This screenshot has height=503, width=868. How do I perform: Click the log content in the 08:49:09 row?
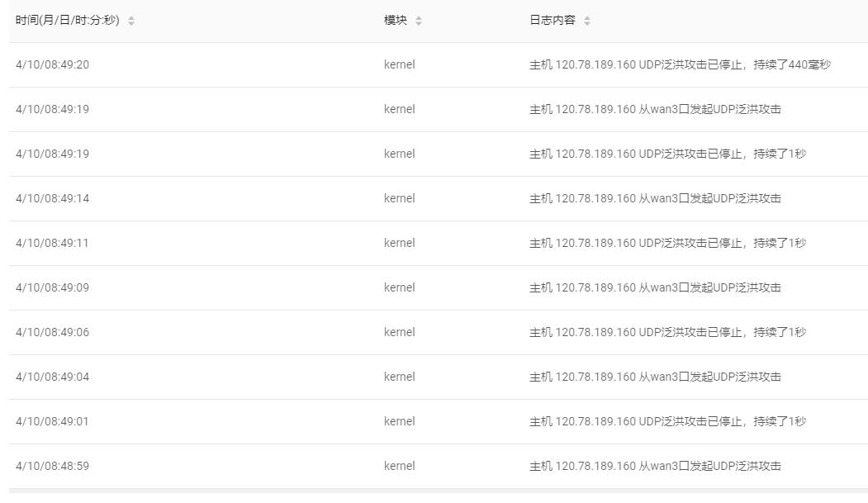[655, 287]
